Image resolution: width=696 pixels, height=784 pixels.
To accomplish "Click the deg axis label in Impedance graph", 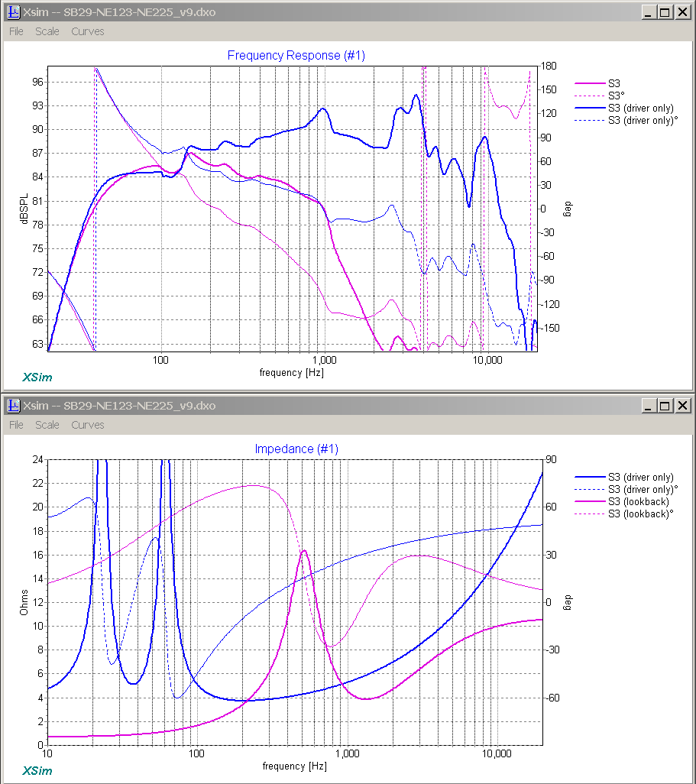I will click(567, 602).
